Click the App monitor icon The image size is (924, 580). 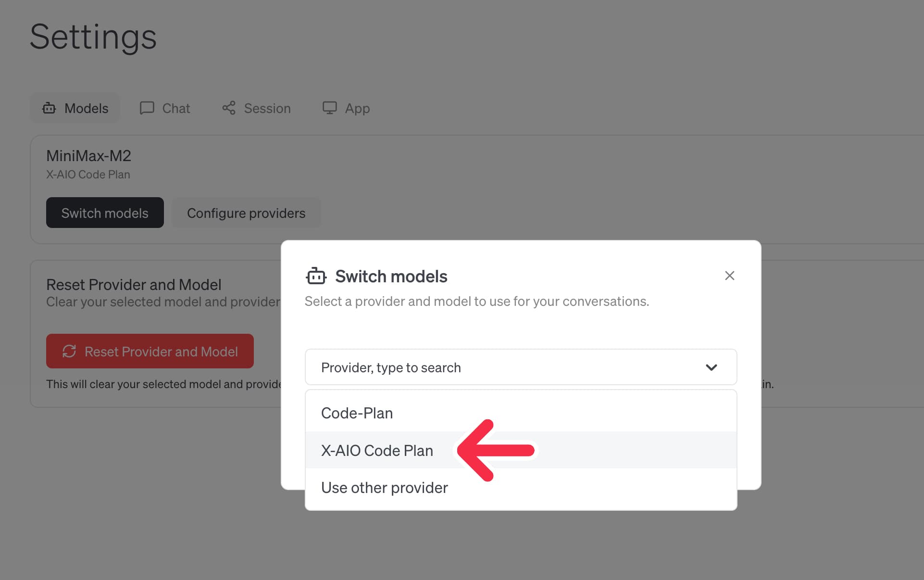tap(329, 108)
